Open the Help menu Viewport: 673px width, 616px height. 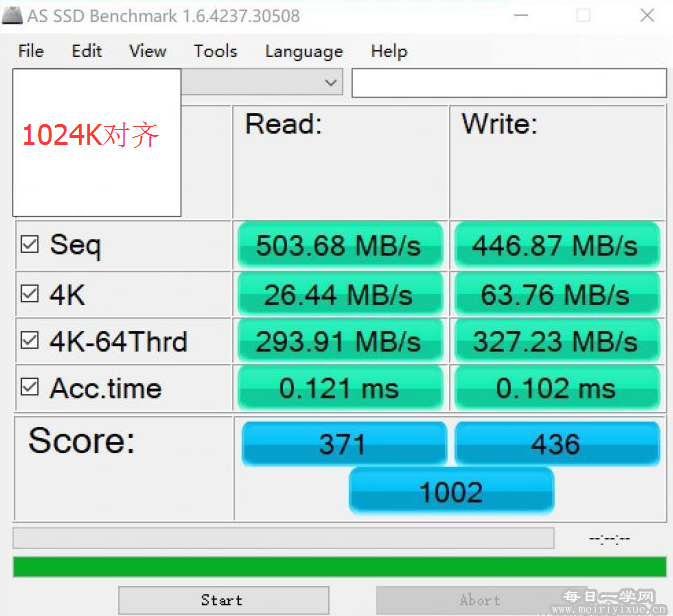point(389,51)
